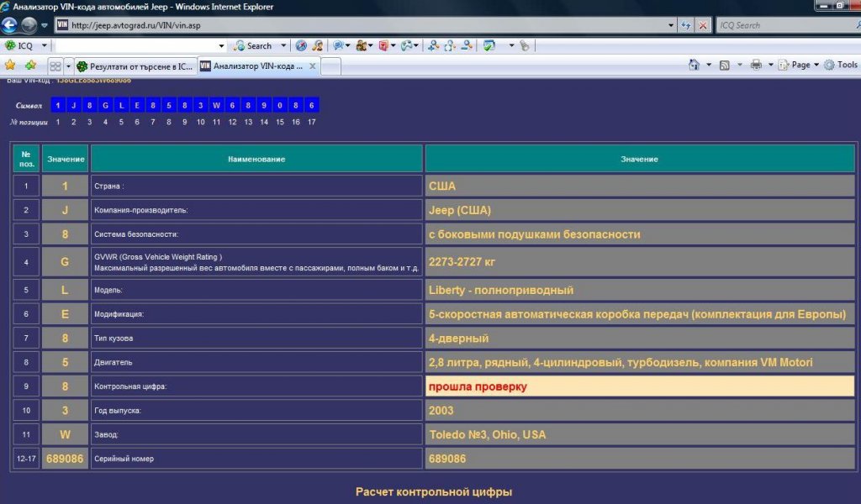The height and width of the screenshot is (504, 861).
Task: Close the 'Анализатор VIN-кода' tab
Action: coord(313,66)
